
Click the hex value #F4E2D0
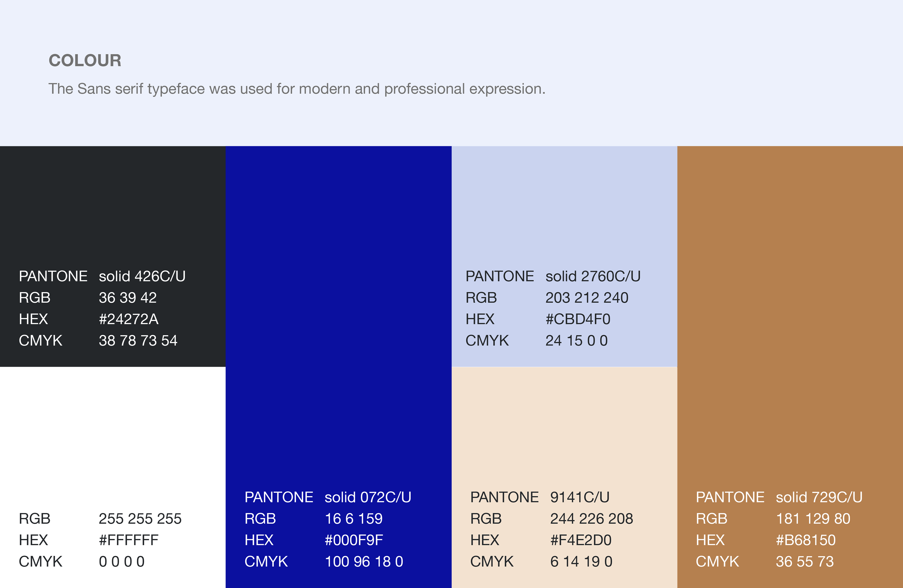(581, 540)
